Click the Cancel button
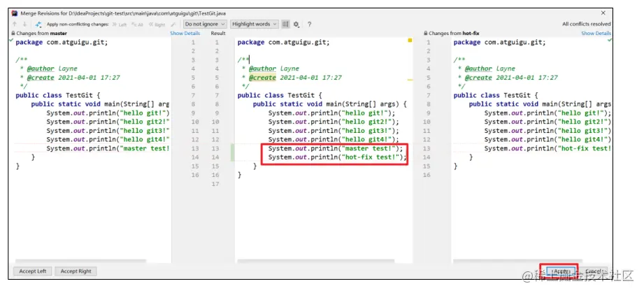Image resolution: width=644 pixels, height=293 pixels. (x=593, y=271)
